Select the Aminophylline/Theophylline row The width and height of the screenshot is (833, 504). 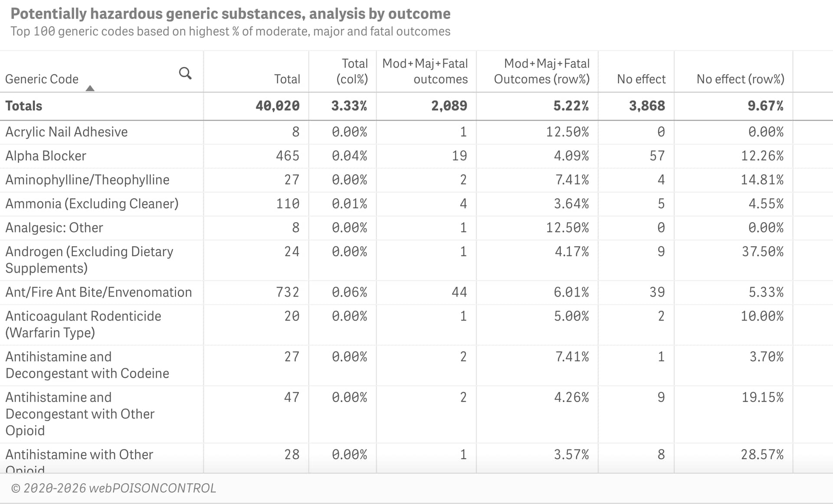[87, 180]
